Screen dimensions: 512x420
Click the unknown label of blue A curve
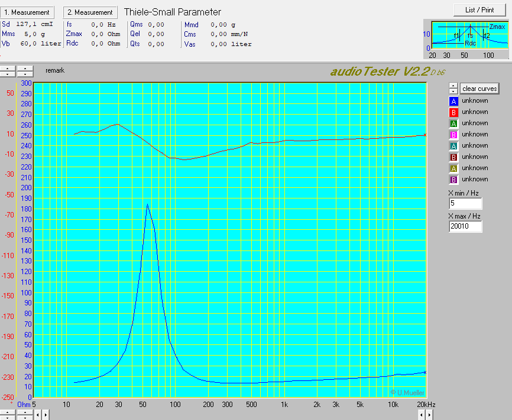point(475,100)
